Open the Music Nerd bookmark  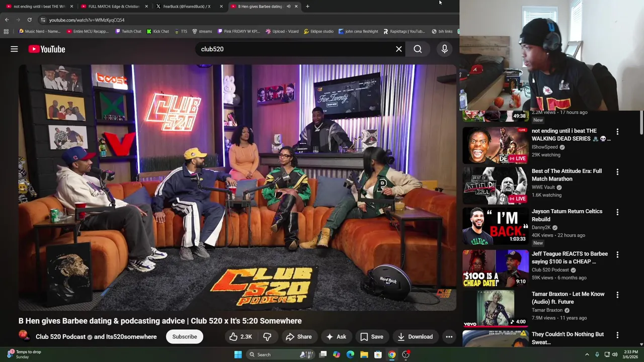pos(39,31)
